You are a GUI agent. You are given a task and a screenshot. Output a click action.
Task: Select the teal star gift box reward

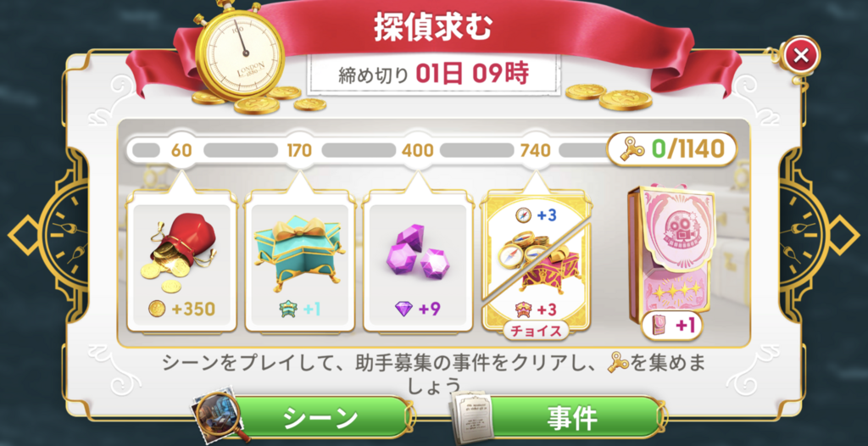[300, 259]
